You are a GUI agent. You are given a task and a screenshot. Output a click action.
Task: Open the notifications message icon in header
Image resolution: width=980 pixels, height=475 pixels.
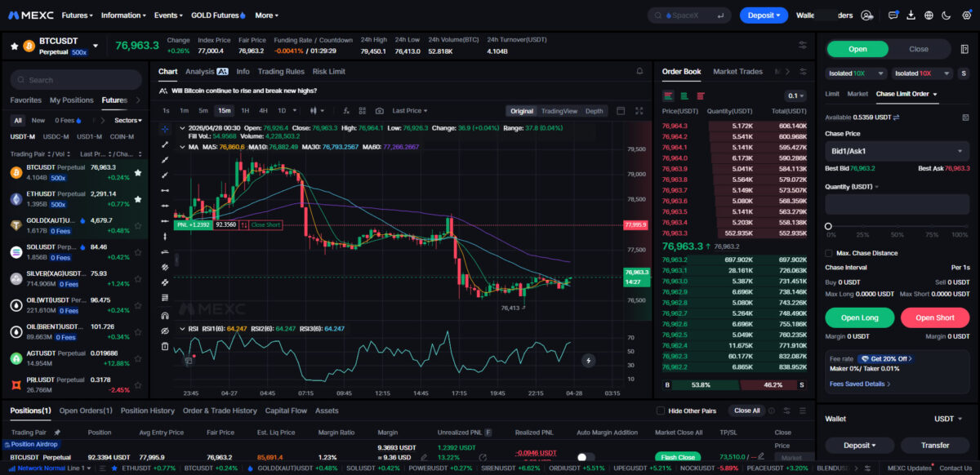[893, 15]
